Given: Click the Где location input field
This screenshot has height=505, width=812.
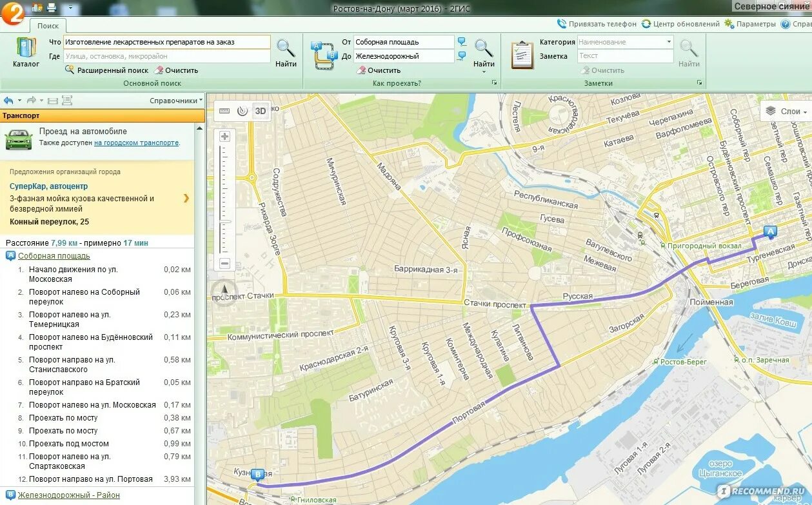Looking at the screenshot, I should [x=167, y=56].
